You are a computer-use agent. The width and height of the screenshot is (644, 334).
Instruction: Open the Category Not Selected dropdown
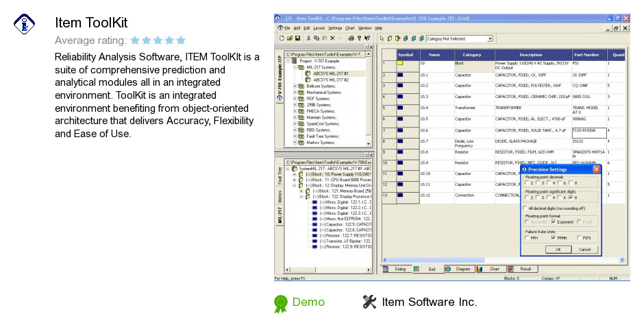[490, 38]
